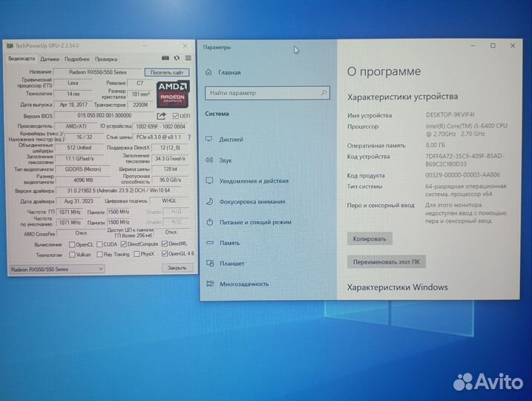Click the product code 00329-00000-00003-AA806
This screenshot has height=401, width=532.
462,175
